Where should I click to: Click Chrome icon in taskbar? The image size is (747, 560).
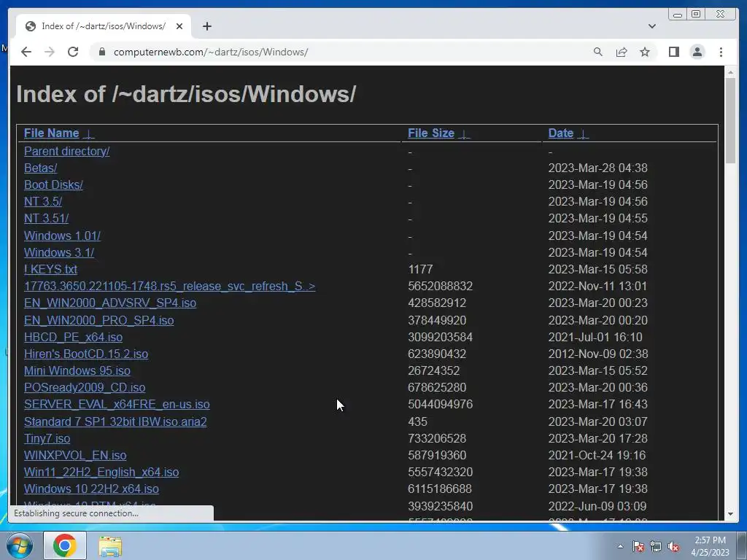[x=65, y=545]
